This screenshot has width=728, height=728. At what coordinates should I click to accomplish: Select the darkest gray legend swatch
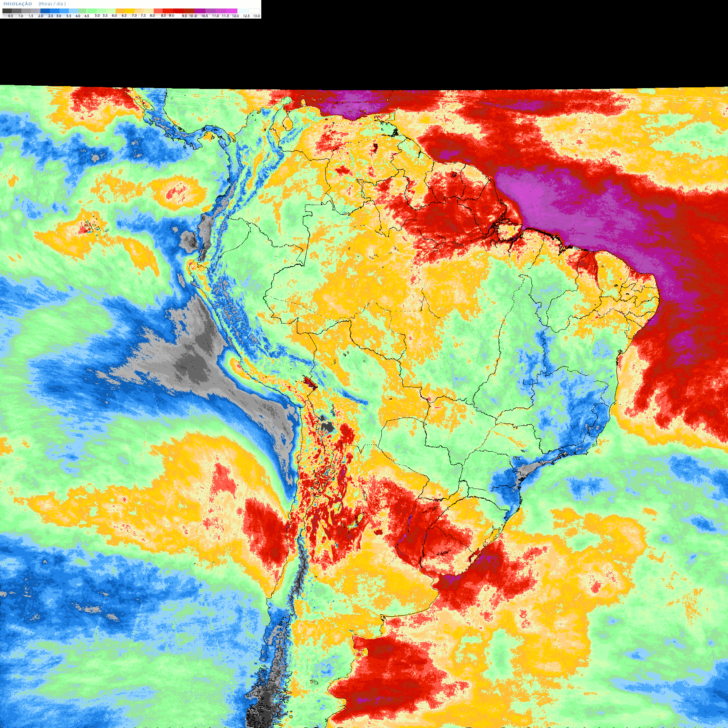coord(7,11)
